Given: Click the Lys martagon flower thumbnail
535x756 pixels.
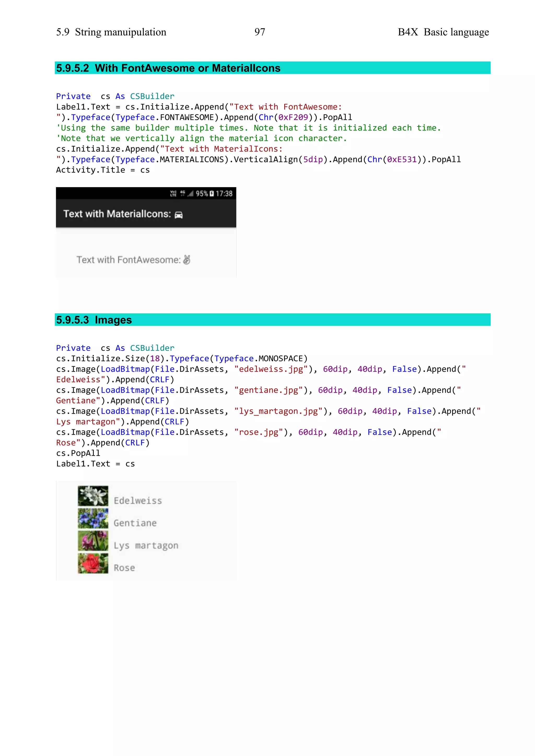Looking at the screenshot, I should [93, 541].
